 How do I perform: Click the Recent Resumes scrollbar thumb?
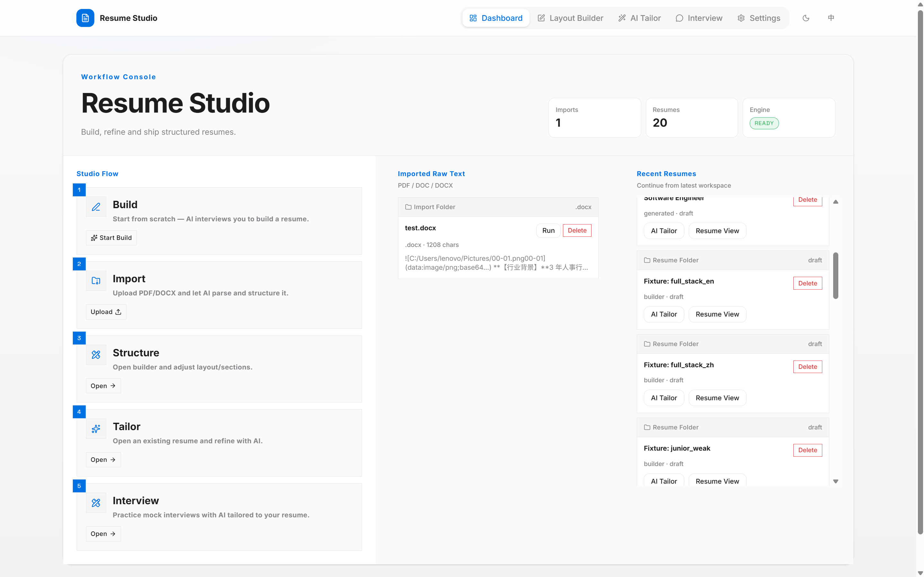coord(835,276)
